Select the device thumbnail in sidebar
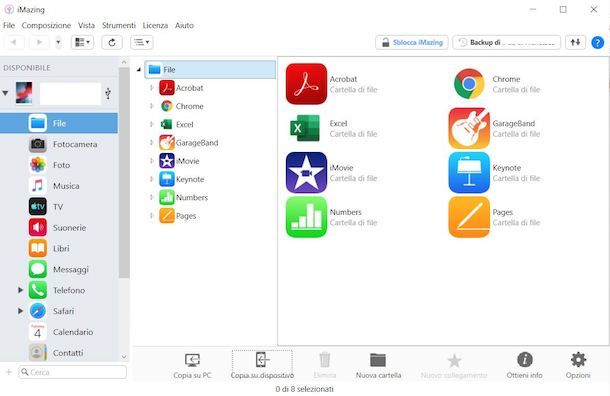 [24, 93]
